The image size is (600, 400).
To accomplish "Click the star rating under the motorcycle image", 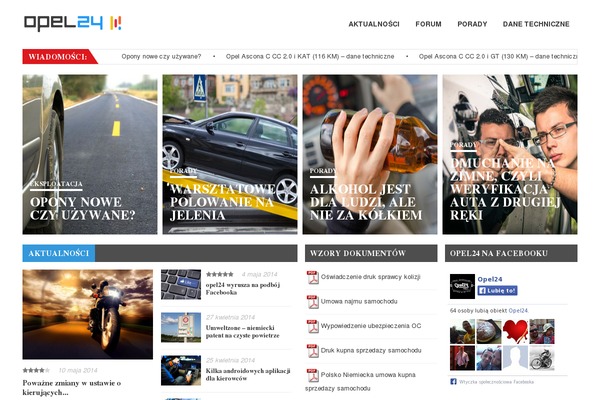I will coord(36,370).
